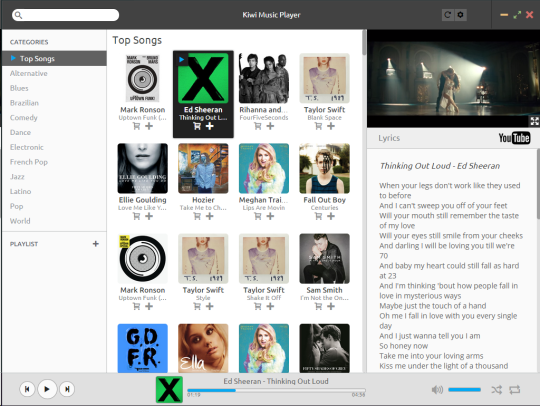Select Fall Out Boy Centuries cover
The height and width of the screenshot is (406, 540).
(x=324, y=168)
